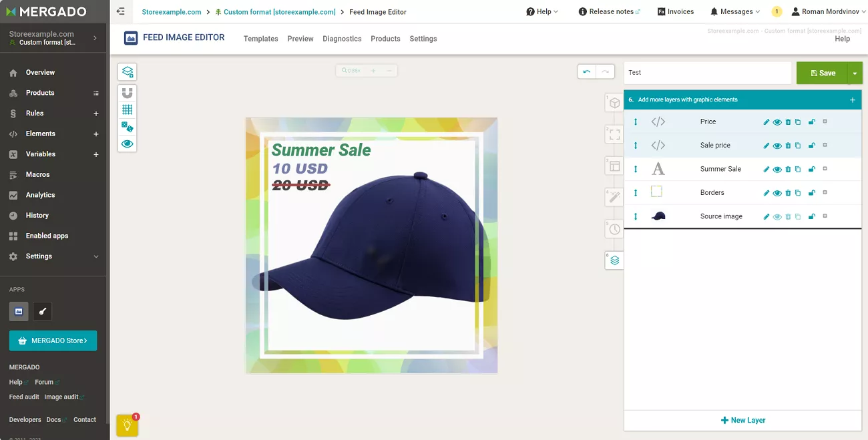
Task: Lock the Borders layer
Action: click(x=812, y=193)
